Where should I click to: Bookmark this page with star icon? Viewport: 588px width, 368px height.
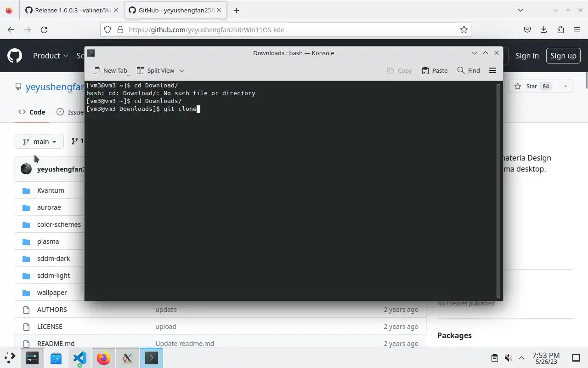(x=464, y=29)
